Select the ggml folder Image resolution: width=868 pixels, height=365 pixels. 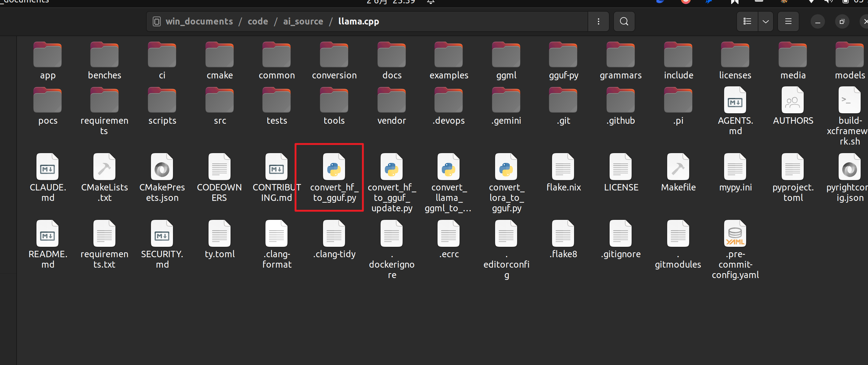[506, 61]
